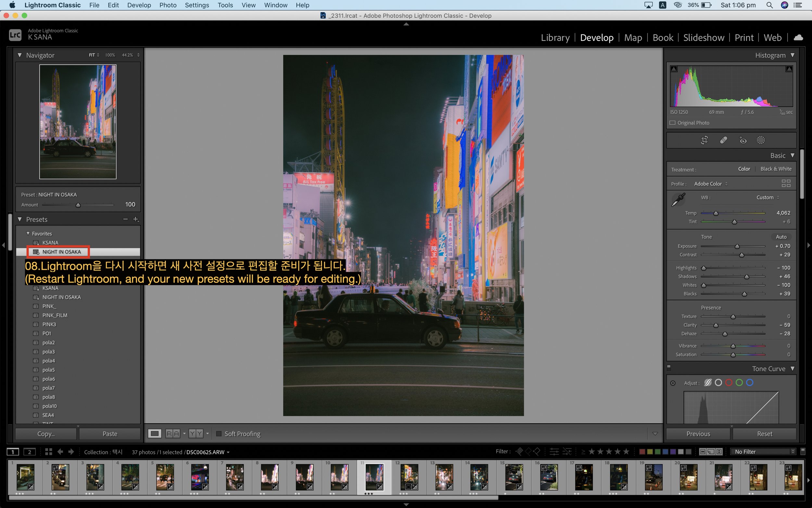Enable Tone Curve targeted adjustment tool
This screenshot has height=508, width=812.
point(673,383)
